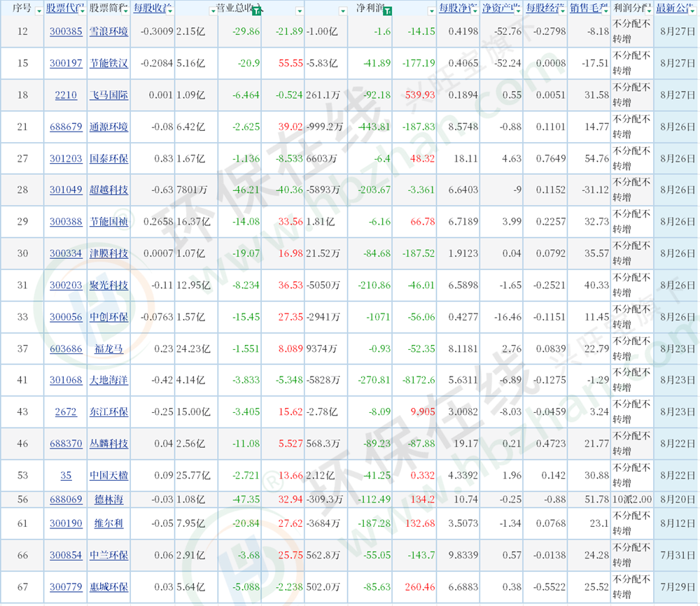Screen dimensions: 700x606
Task: Select the 10派2.00 dividend cell
Action: [x=632, y=499]
